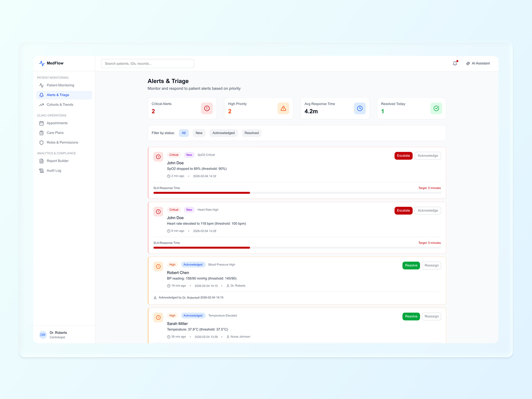Filter alerts by Acknowledged status
Image resolution: width=532 pixels, height=399 pixels.
[223, 133]
